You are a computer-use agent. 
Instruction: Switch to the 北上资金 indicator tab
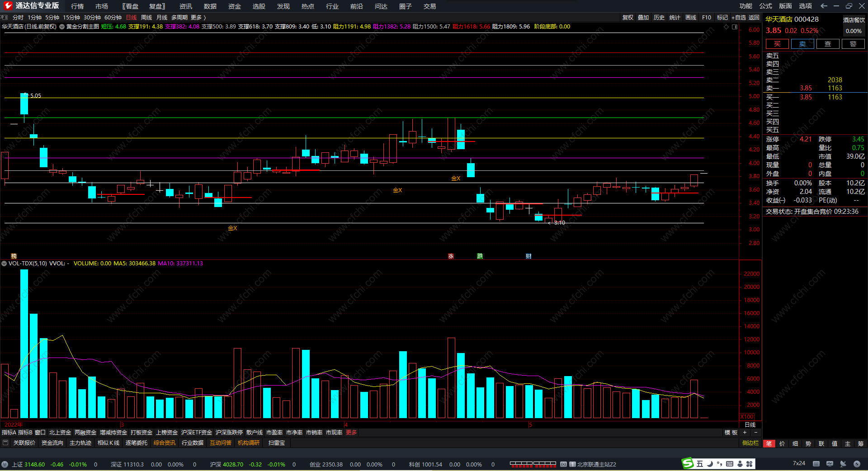pos(60,433)
